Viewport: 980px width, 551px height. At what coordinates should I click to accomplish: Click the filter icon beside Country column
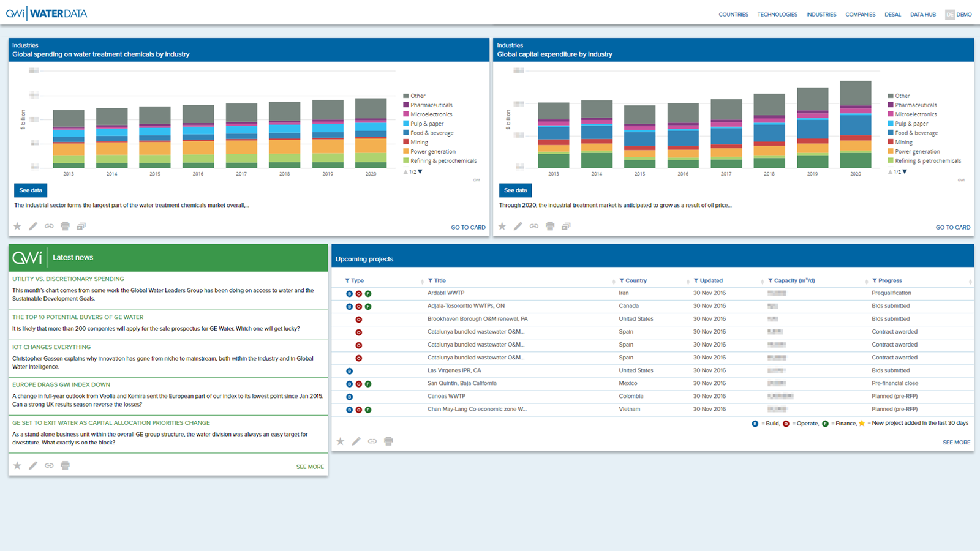pyautogui.click(x=622, y=281)
